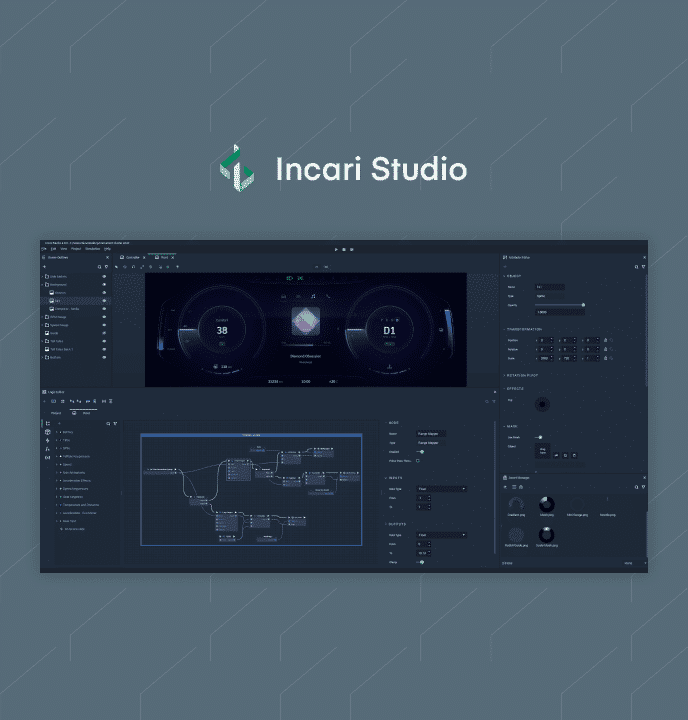The height and width of the screenshot is (720, 688).
Task: Open the filter in the Asset Manager
Action: (x=643, y=487)
